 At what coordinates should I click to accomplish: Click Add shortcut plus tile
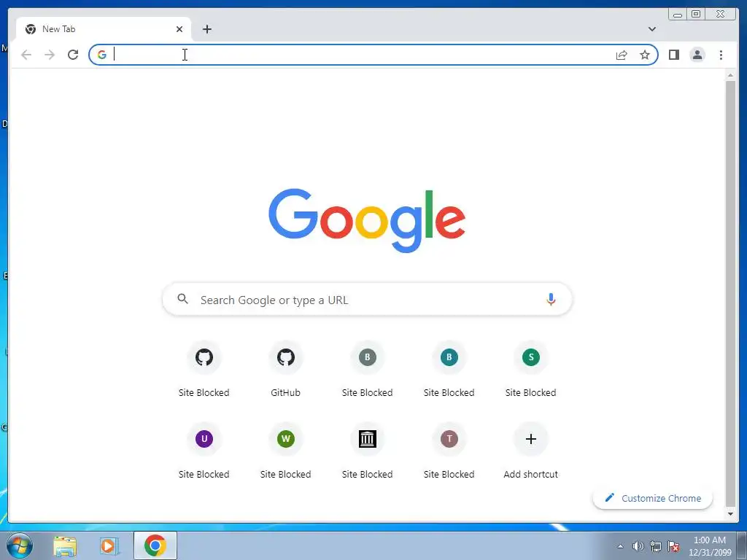pos(531,451)
